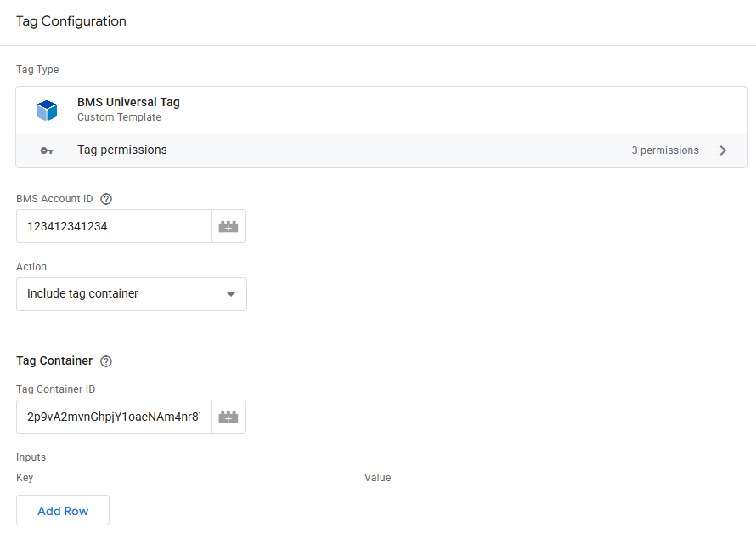Screen dimensions: 756x539
Task: Click the help icon next to BMS Account ID
Action: tap(106, 199)
